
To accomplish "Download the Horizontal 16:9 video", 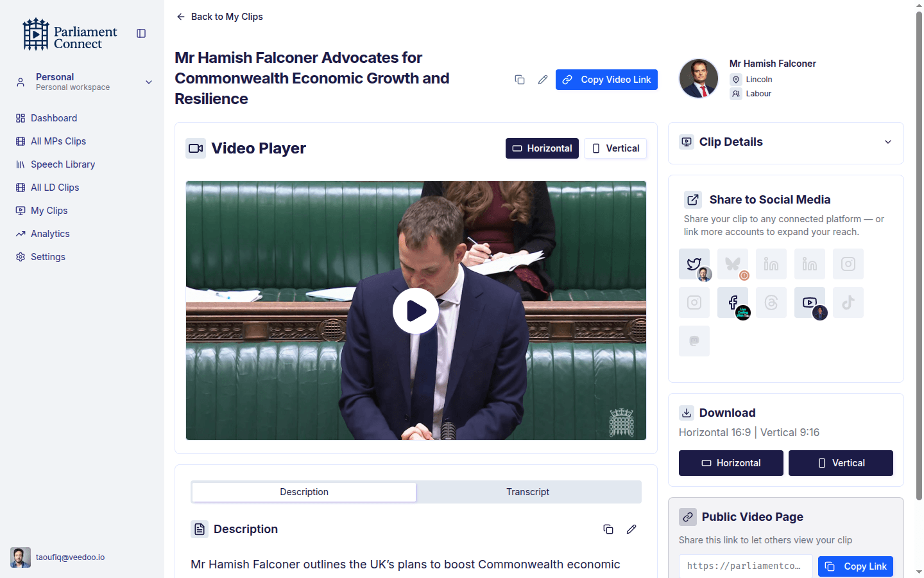I will (x=731, y=463).
